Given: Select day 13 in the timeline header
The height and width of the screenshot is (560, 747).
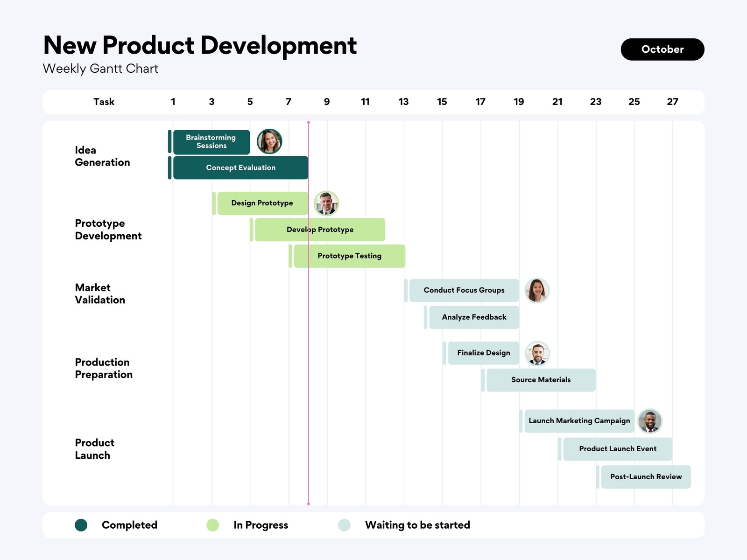Looking at the screenshot, I should 403,102.
